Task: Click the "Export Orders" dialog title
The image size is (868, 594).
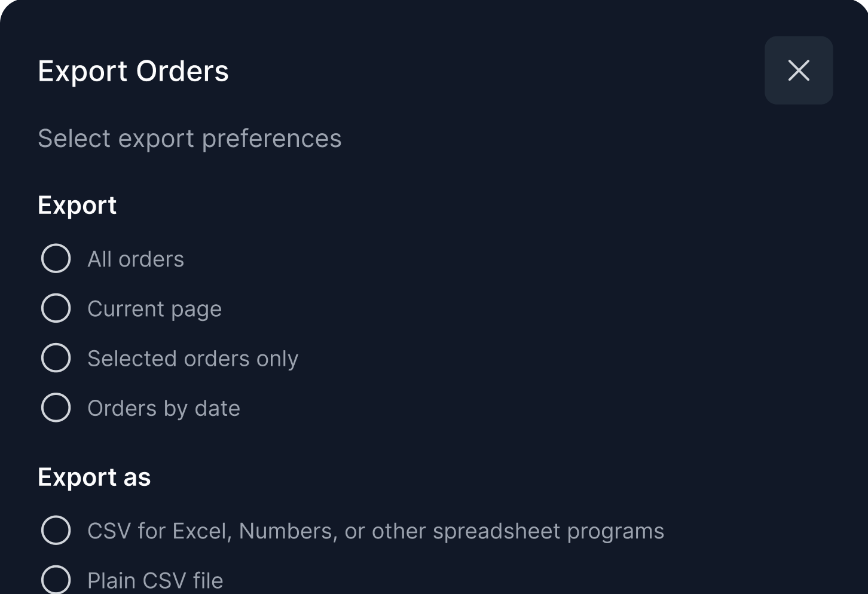Action: (133, 71)
